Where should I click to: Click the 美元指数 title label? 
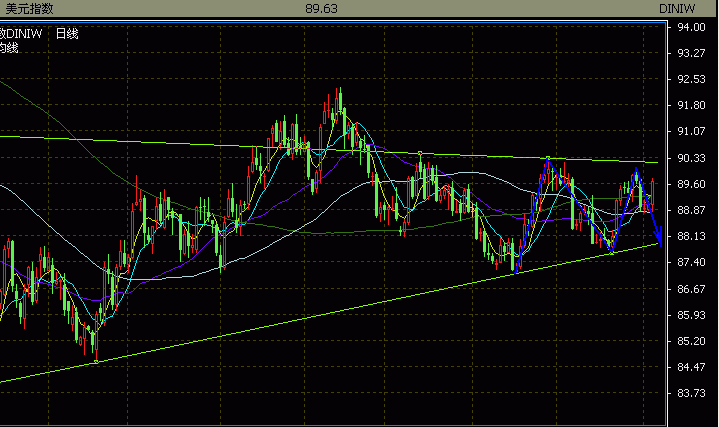pos(29,9)
